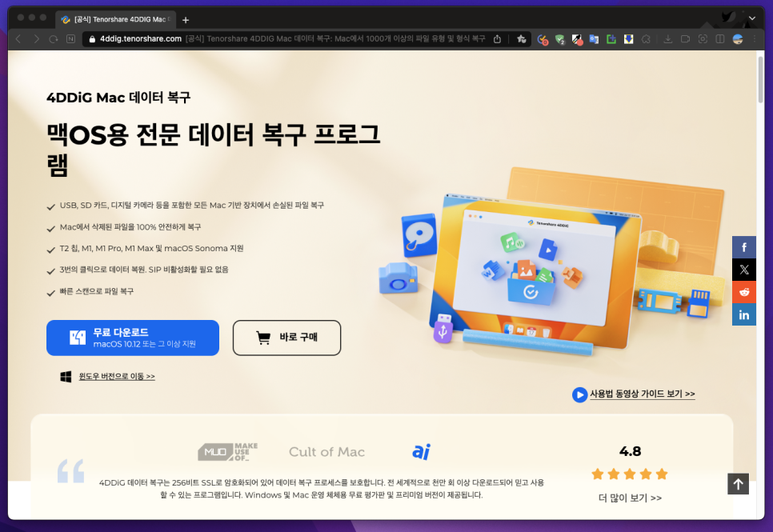Click the padlock site security icon

tap(92, 39)
